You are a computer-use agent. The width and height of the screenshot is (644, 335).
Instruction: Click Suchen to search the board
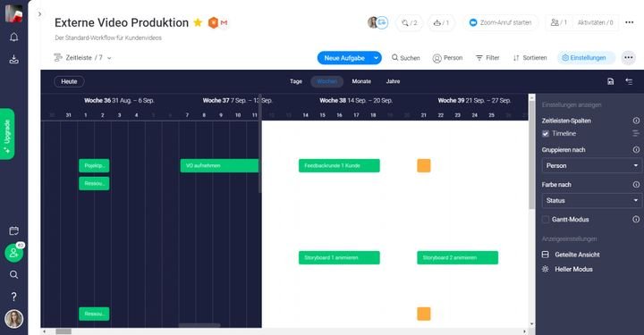pyautogui.click(x=406, y=58)
